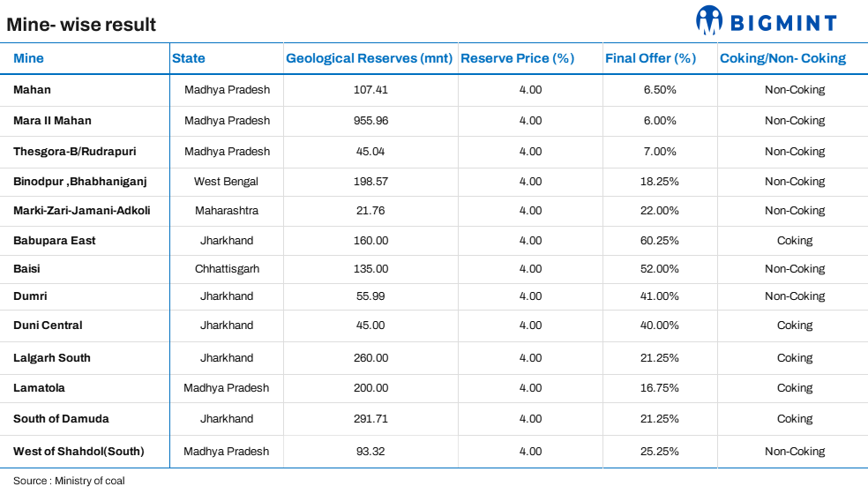This screenshot has height=494, width=868.
Task: Select the Duni Central mine name
Action: (48, 326)
